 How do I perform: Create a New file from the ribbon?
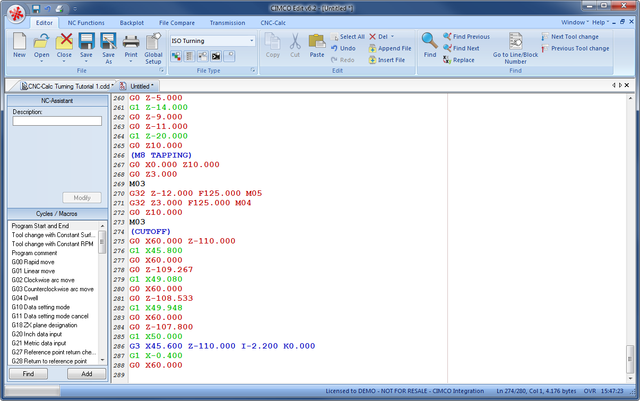click(x=19, y=45)
